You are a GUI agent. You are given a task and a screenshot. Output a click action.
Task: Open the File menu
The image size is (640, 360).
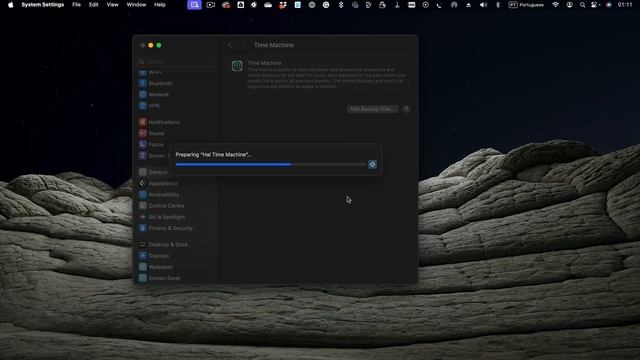tap(76, 5)
